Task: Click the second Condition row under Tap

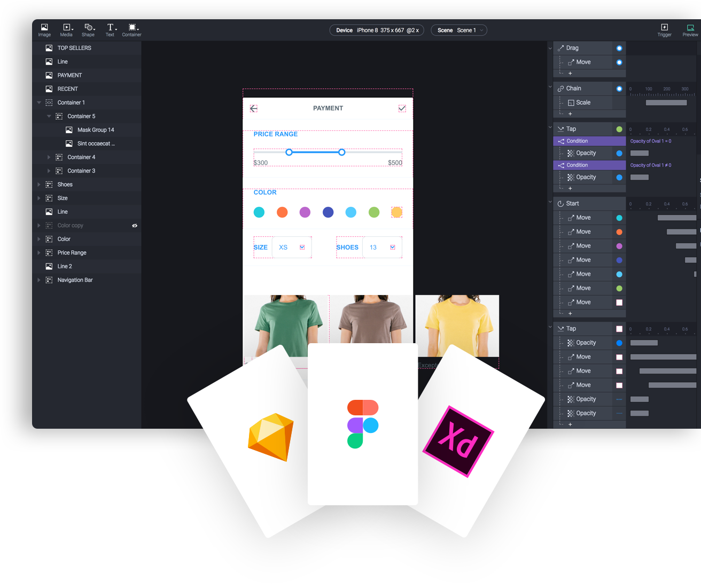Action: [x=589, y=165]
